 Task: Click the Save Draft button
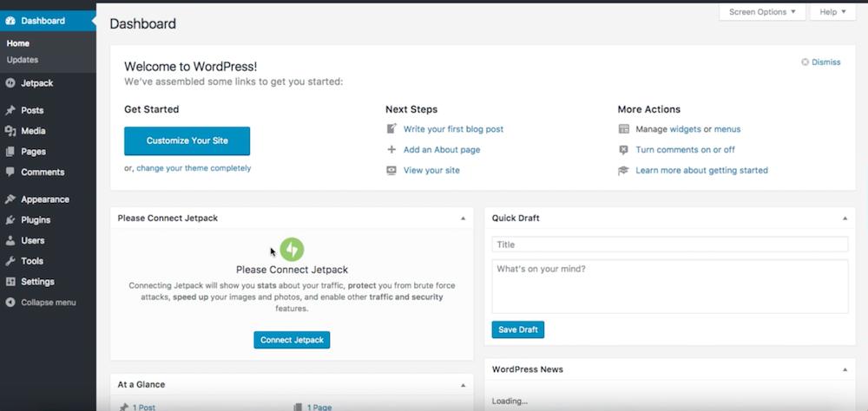tap(518, 329)
